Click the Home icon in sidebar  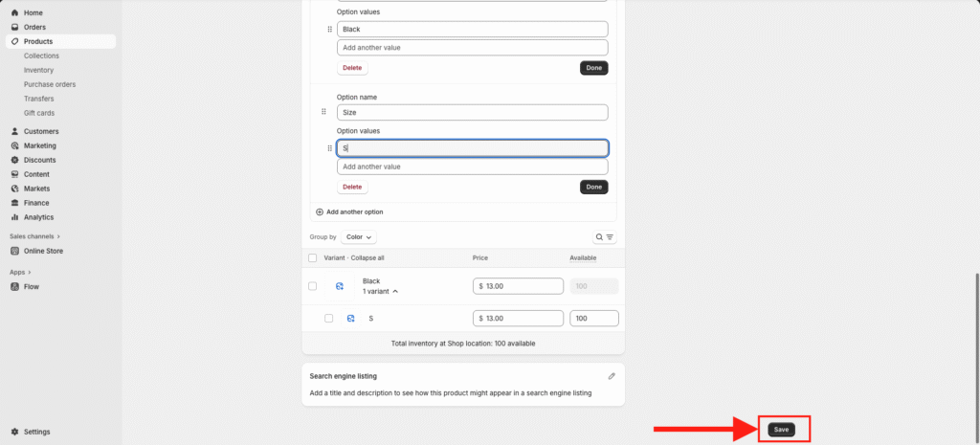[x=14, y=12]
